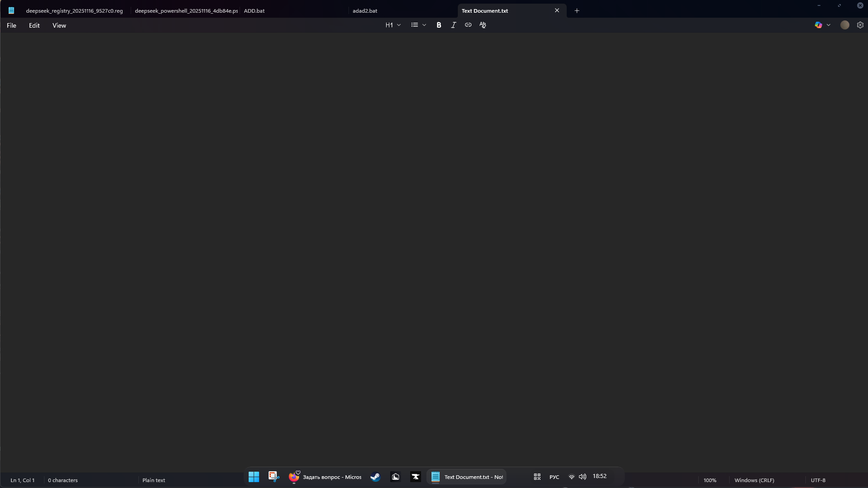Click Windows (CRLF) line ending indicator

[754, 480]
